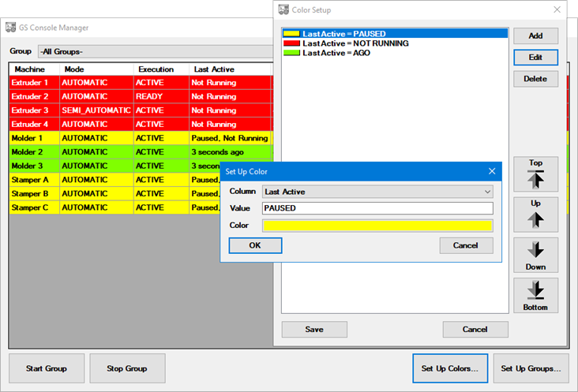Click the Color Setup window icon

tap(283, 10)
